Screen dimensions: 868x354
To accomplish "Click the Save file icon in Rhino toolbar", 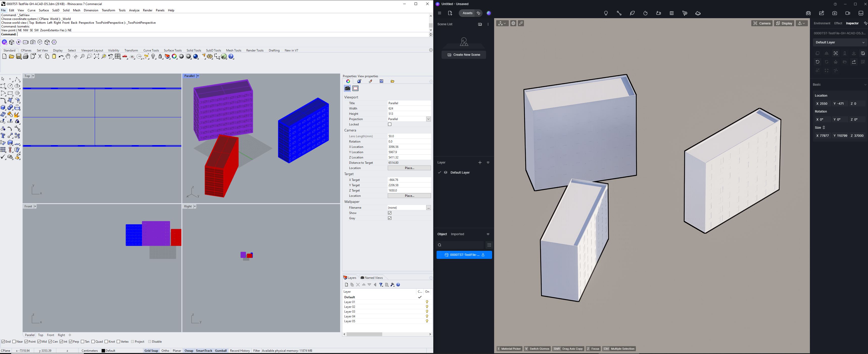I will (18, 57).
